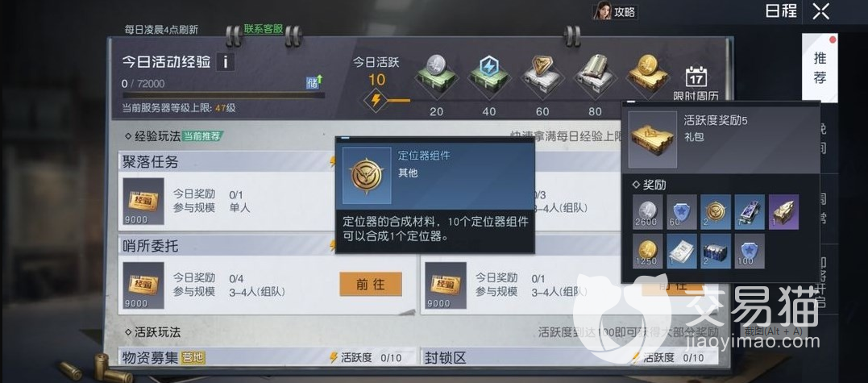868x383 pixels.
Task: Open the 攻略 guide avatar
Action: [615, 11]
